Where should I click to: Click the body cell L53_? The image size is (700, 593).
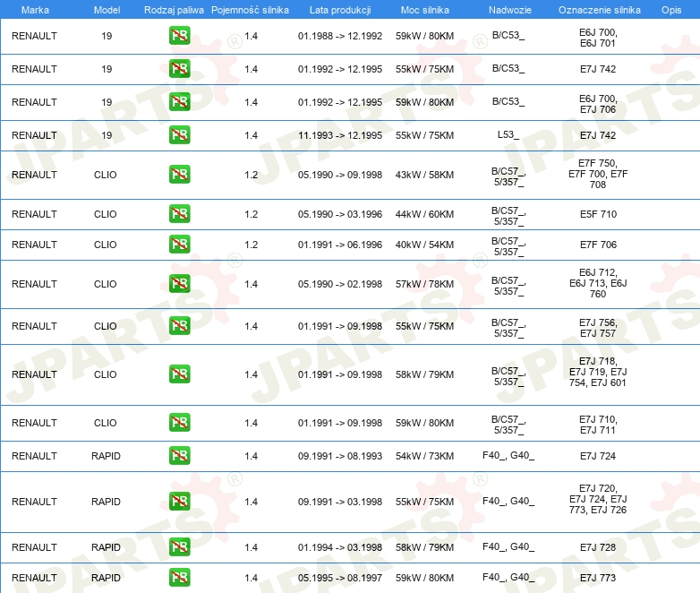pyautogui.click(x=508, y=134)
